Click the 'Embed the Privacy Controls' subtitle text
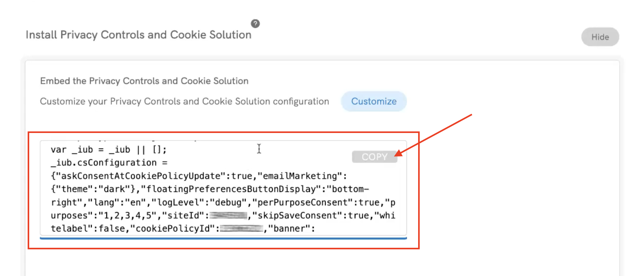Image resolution: width=644 pixels, height=276 pixels. (x=144, y=81)
